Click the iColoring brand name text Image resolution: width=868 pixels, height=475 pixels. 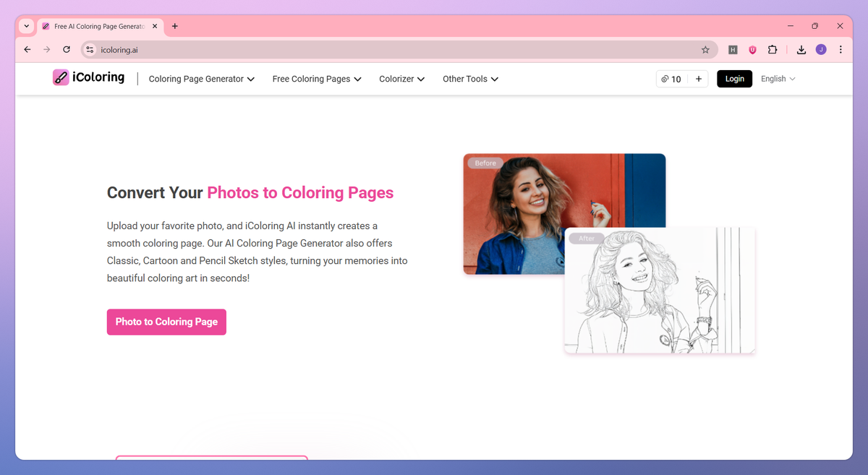98,77
